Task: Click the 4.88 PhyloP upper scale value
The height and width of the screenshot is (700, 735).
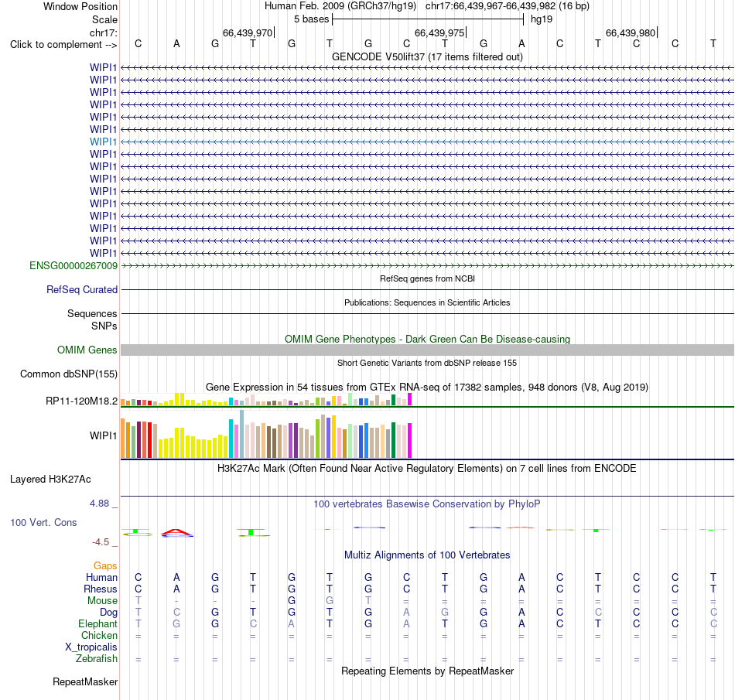Action: point(99,504)
